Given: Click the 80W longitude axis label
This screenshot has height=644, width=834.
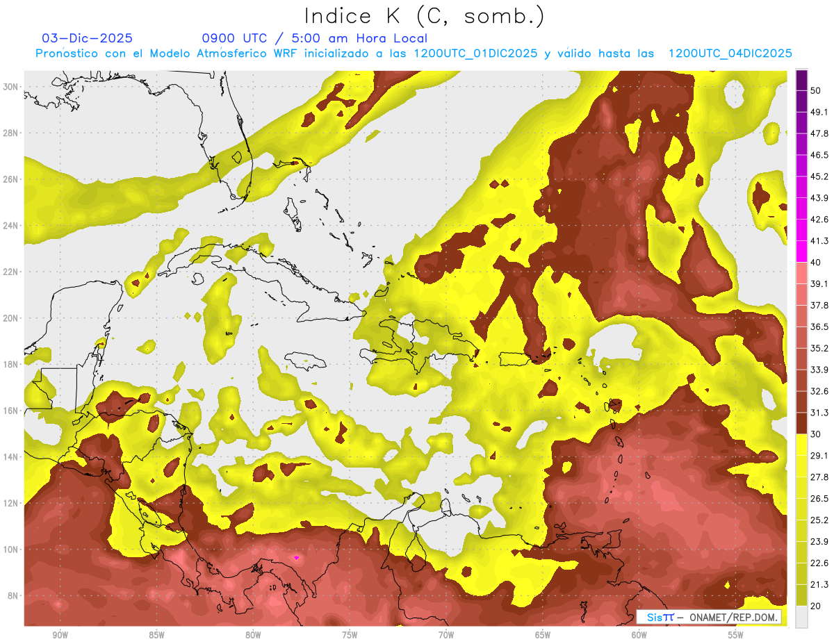Looking at the screenshot, I should [x=253, y=635].
